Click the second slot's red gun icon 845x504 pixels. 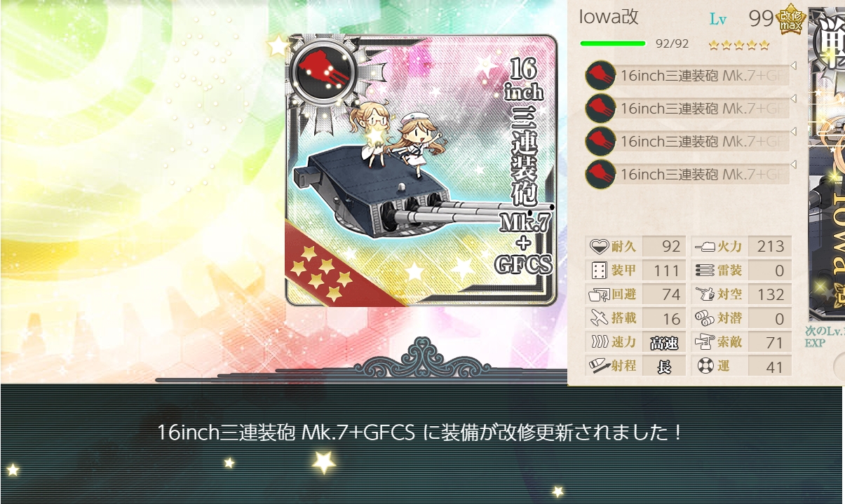click(600, 109)
